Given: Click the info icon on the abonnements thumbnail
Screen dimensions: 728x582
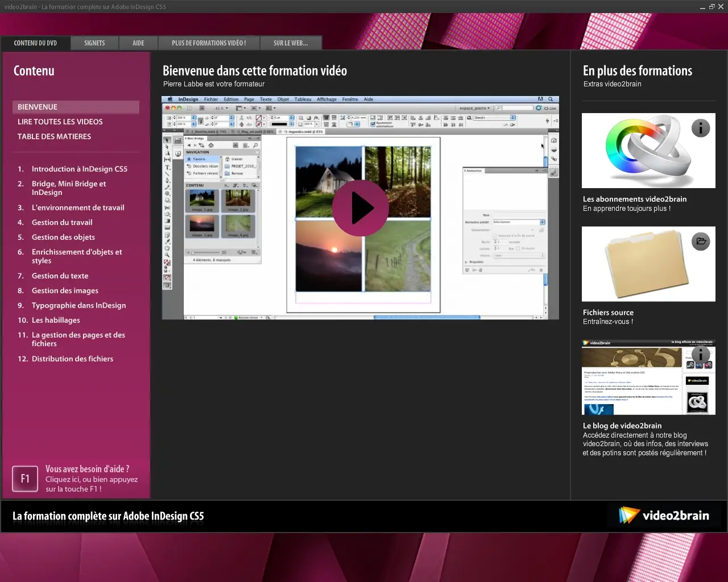Looking at the screenshot, I should point(701,128).
